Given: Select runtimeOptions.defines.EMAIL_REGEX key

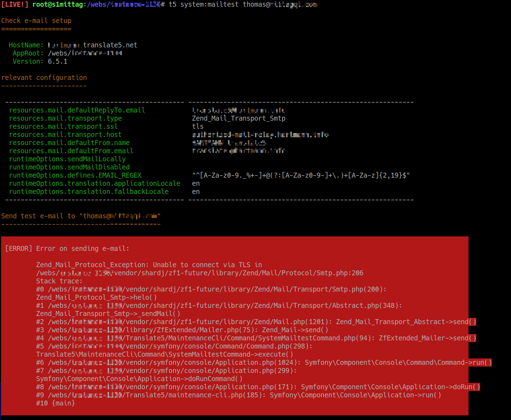Looking at the screenshot, I should pyautogui.click(x=75, y=175).
